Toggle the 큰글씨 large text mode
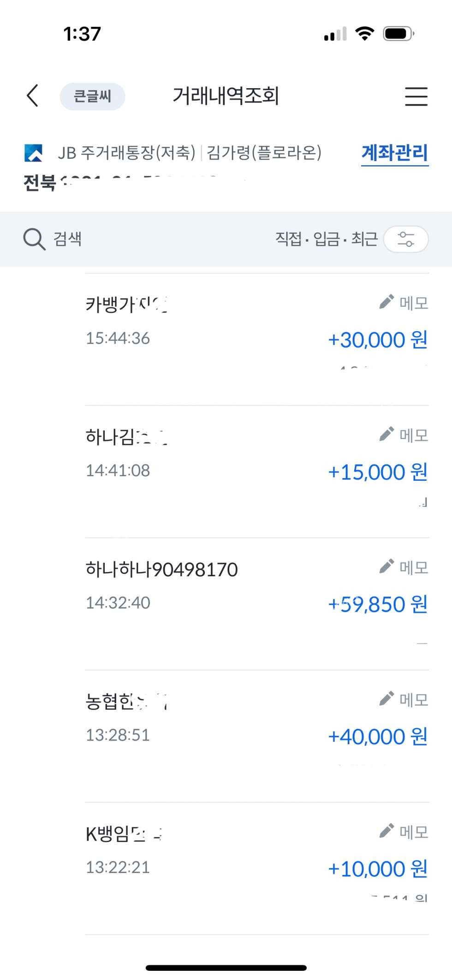 pos(92,96)
